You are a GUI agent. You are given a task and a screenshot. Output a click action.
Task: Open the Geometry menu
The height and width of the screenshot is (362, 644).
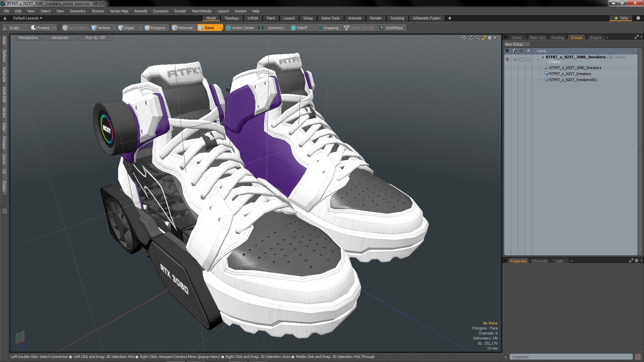click(x=77, y=11)
